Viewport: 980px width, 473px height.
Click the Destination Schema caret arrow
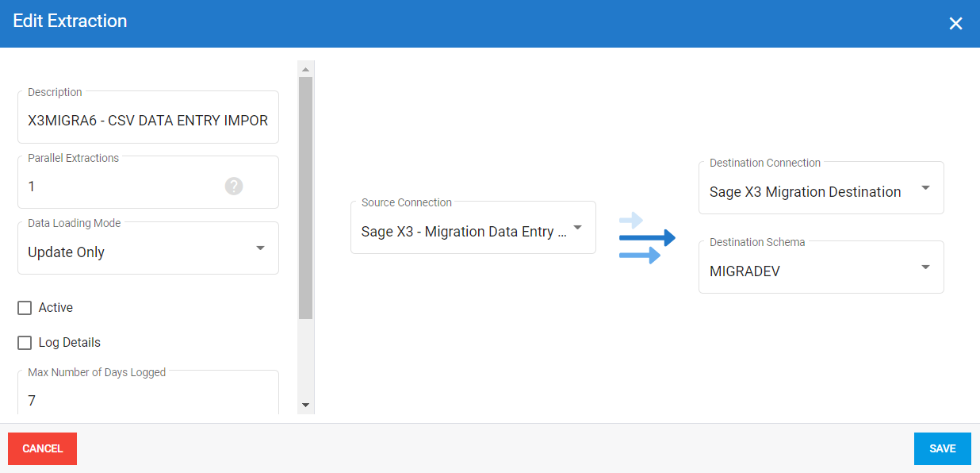click(x=925, y=267)
